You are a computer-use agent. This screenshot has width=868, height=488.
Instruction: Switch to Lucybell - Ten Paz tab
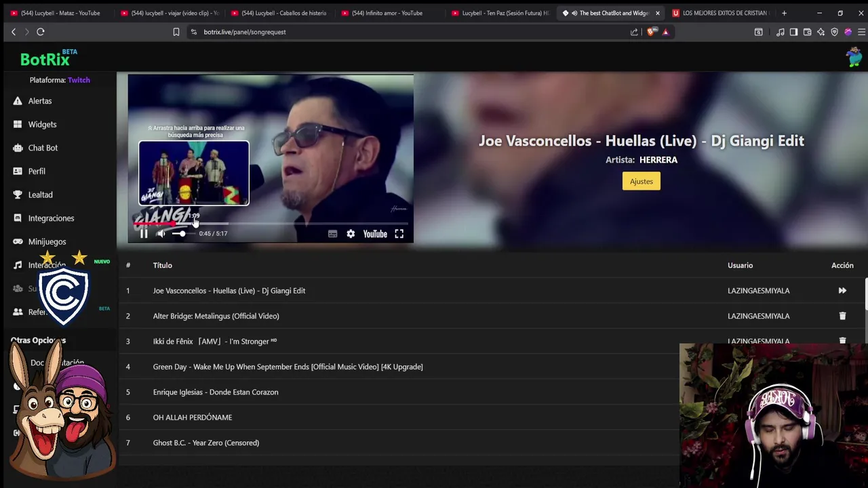click(x=500, y=13)
